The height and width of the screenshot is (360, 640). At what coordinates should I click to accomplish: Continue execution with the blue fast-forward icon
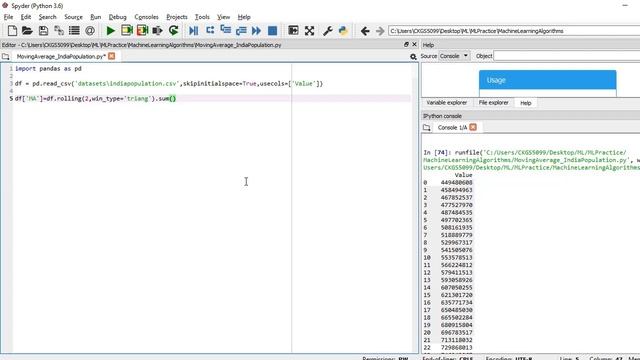[x=256, y=31]
